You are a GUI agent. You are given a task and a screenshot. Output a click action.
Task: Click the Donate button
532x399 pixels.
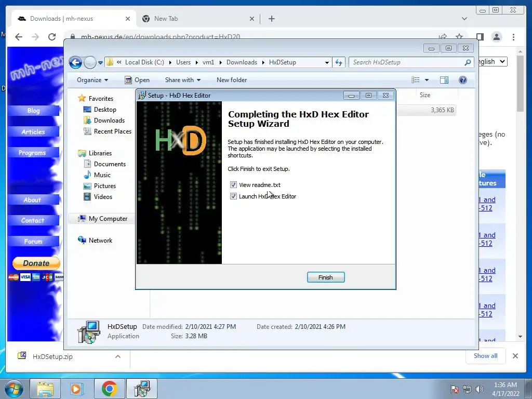[x=36, y=263]
